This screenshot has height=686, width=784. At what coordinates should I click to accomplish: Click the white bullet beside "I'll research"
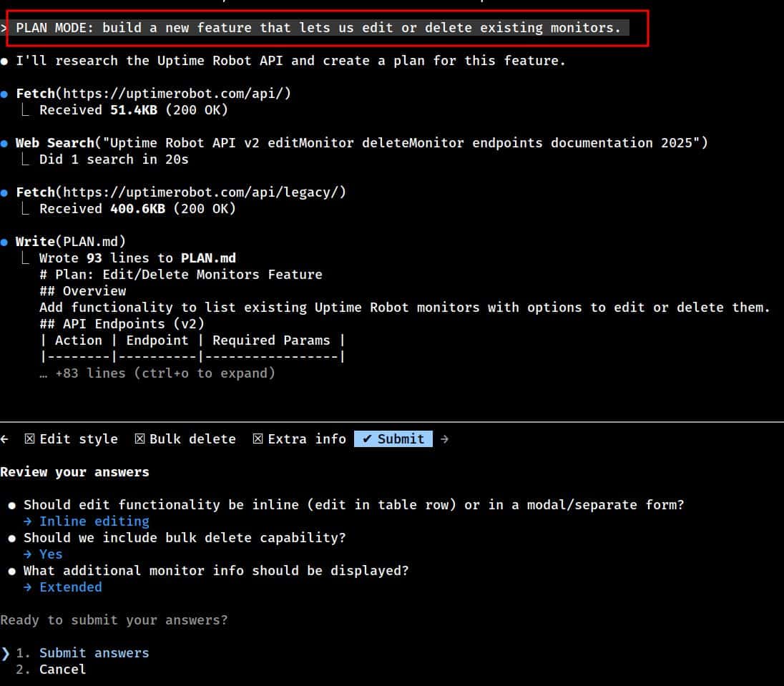click(4, 62)
